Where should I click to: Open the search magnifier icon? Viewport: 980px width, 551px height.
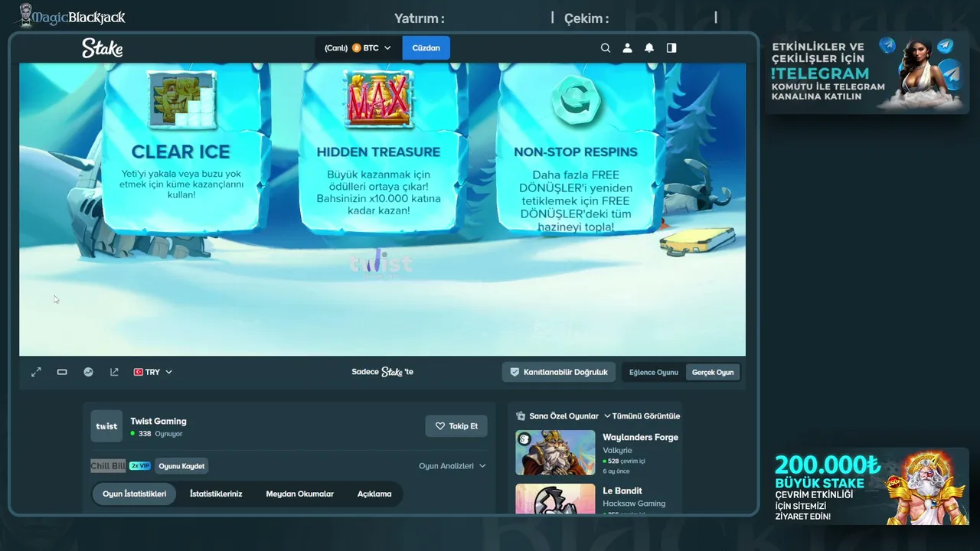coord(606,47)
